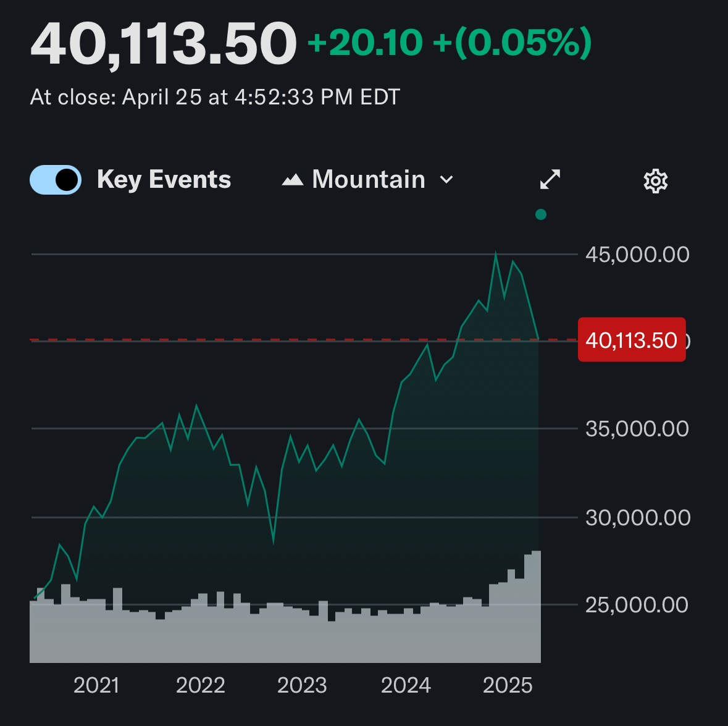Click the Key Events label text
This screenshot has height=726, width=728.
click(x=164, y=180)
